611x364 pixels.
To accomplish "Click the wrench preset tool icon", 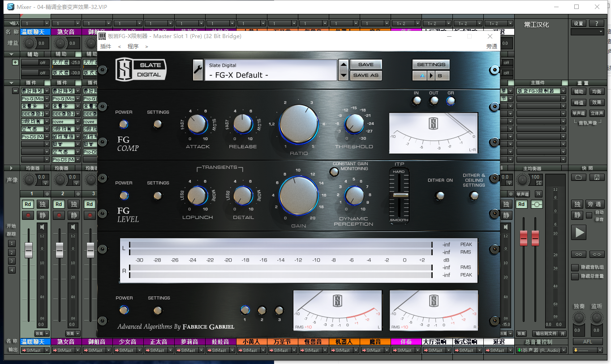I will (x=198, y=70).
